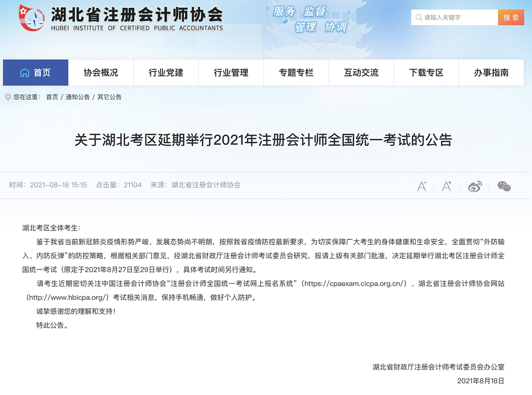Image resolution: width=532 pixels, height=395 pixels.
Task: Click the line 诚挚感谢您的理解和支持
Action: tap(76, 312)
